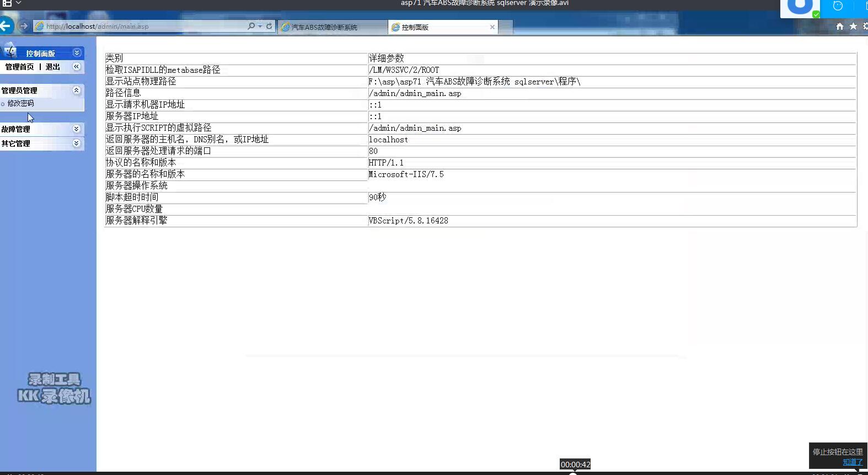Click the /LM/W3SVC/2/ROOT value
The height and width of the screenshot is (475, 868).
click(x=404, y=70)
